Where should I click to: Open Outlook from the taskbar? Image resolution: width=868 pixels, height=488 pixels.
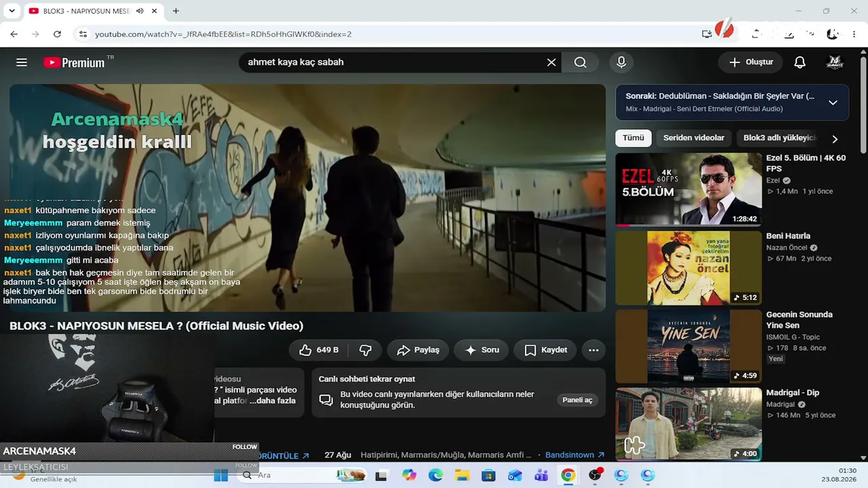coord(515,475)
